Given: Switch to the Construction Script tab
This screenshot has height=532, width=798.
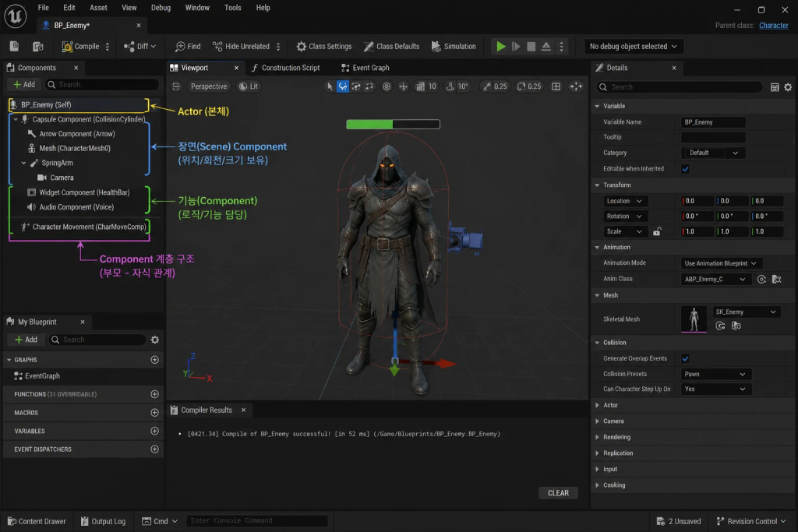Looking at the screenshot, I should (285, 68).
